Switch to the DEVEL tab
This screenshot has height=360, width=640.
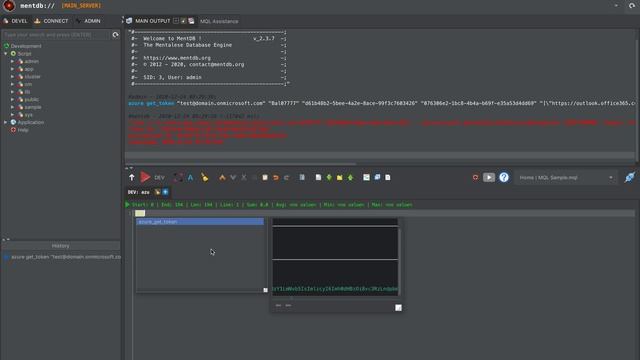(x=15, y=21)
